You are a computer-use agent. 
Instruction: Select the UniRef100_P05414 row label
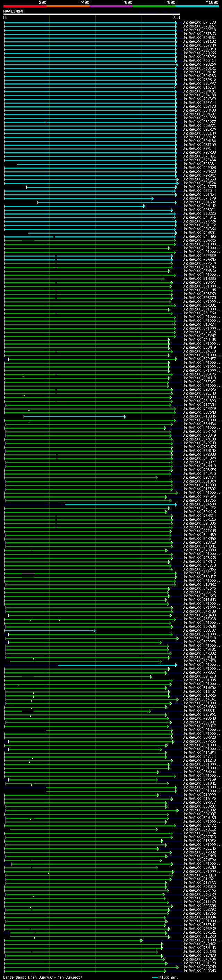[199, 60]
